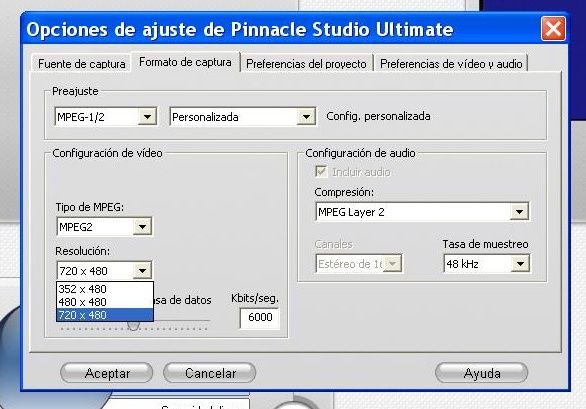Choose 352 x 480 from the resolution list
This screenshot has height=409, width=586.
click(x=105, y=289)
